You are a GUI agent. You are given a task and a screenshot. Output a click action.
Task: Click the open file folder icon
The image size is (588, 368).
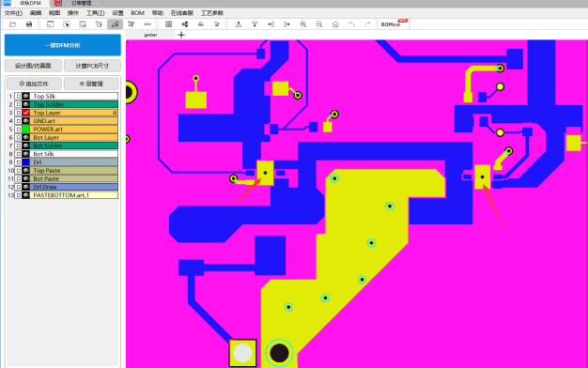13,24
